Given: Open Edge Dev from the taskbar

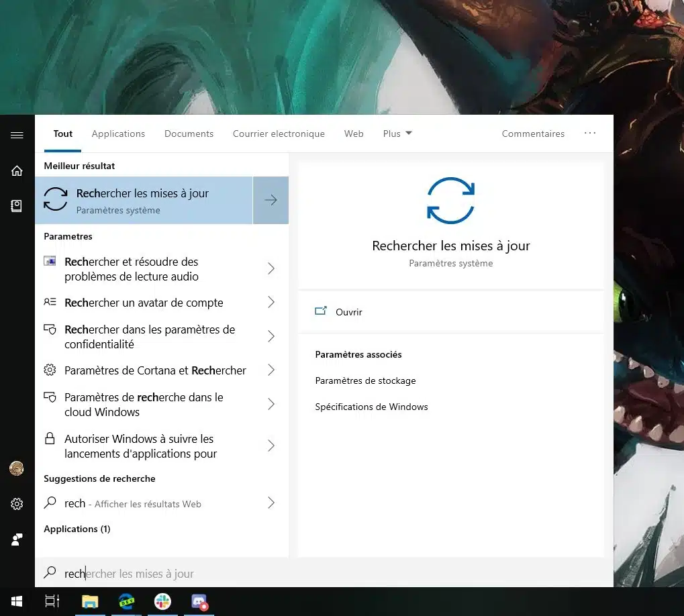Looking at the screenshot, I should [x=126, y=602].
